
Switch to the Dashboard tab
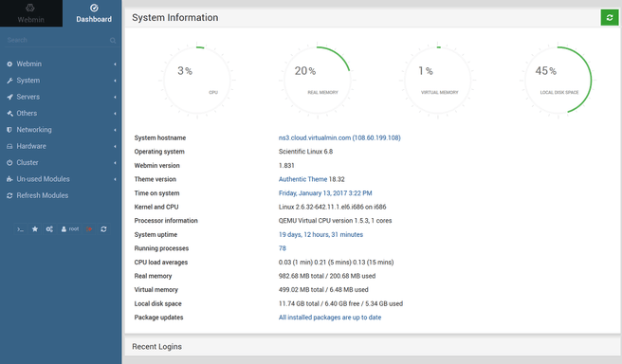click(x=94, y=13)
